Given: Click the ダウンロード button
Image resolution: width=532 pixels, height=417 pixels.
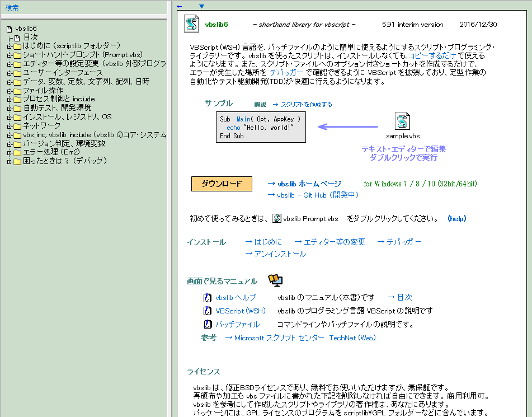Looking at the screenshot, I should (222, 184).
